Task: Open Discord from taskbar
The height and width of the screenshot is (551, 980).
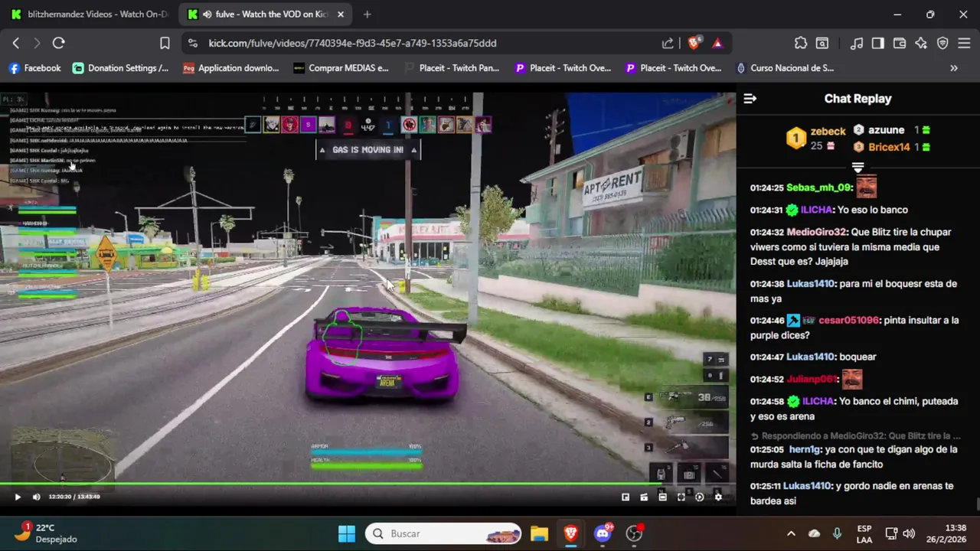Action: [603, 533]
